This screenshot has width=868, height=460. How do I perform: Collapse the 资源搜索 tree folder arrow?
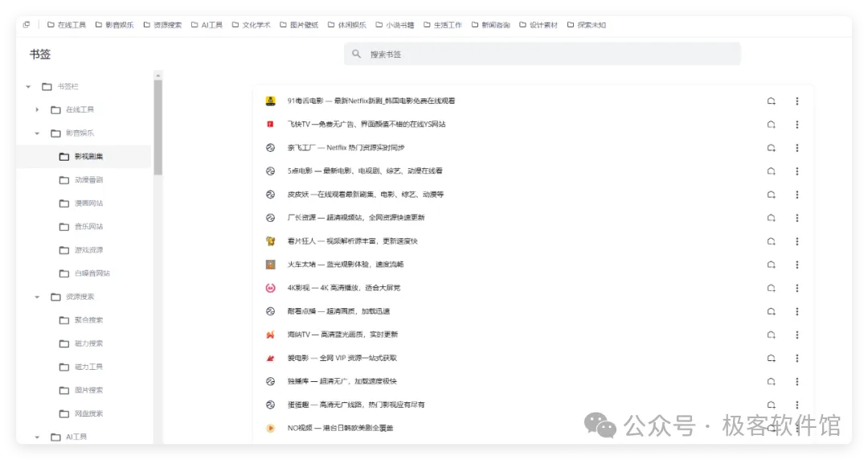(37, 297)
